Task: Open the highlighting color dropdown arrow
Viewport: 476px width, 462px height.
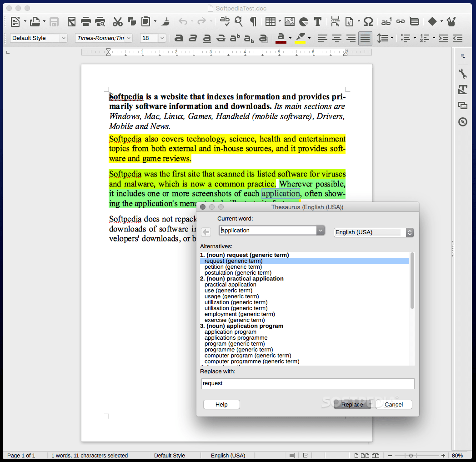Action: [309, 38]
